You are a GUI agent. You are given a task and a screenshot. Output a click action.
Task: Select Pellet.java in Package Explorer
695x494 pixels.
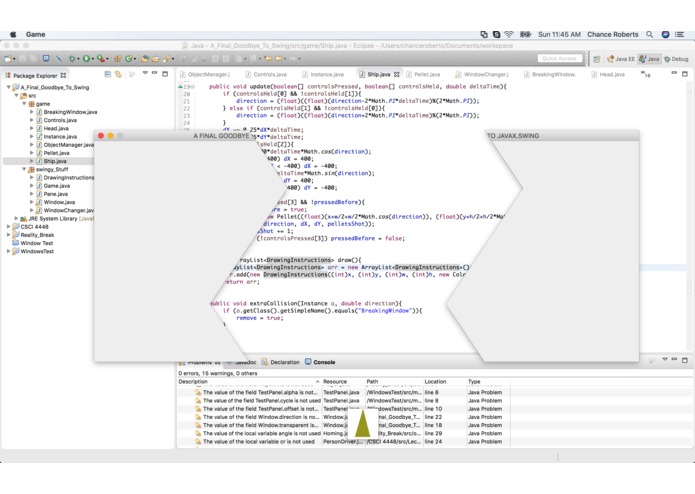click(x=56, y=153)
